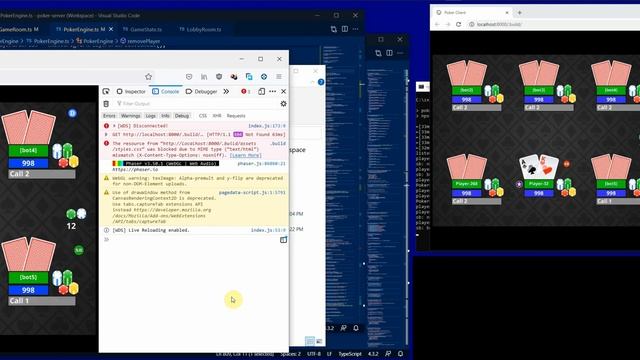
Task: Open the Firefox hamburger application menu
Action: (x=279, y=76)
